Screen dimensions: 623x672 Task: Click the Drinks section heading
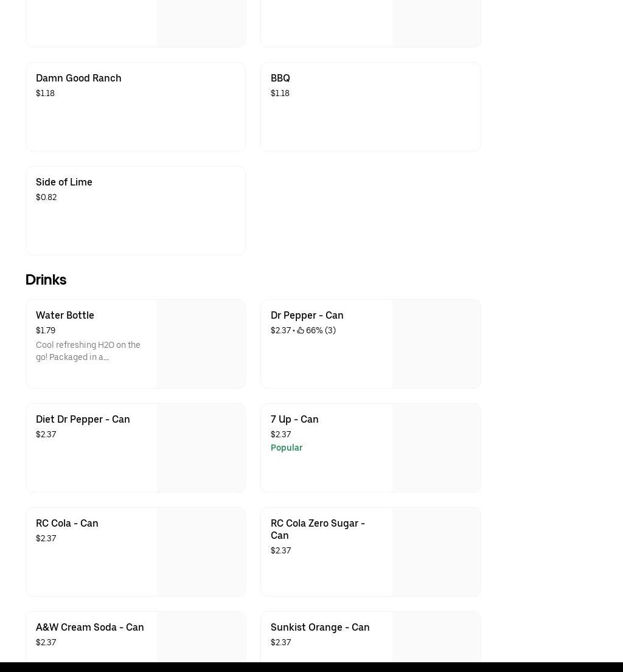point(46,280)
